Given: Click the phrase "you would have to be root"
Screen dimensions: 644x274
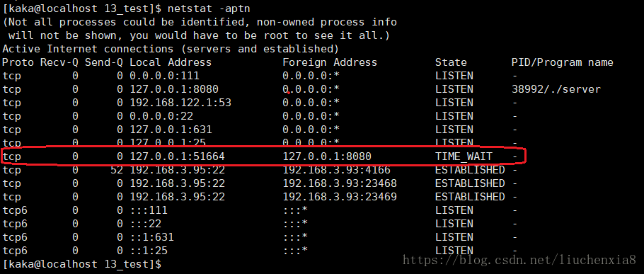Looking at the screenshot, I should (x=209, y=35).
